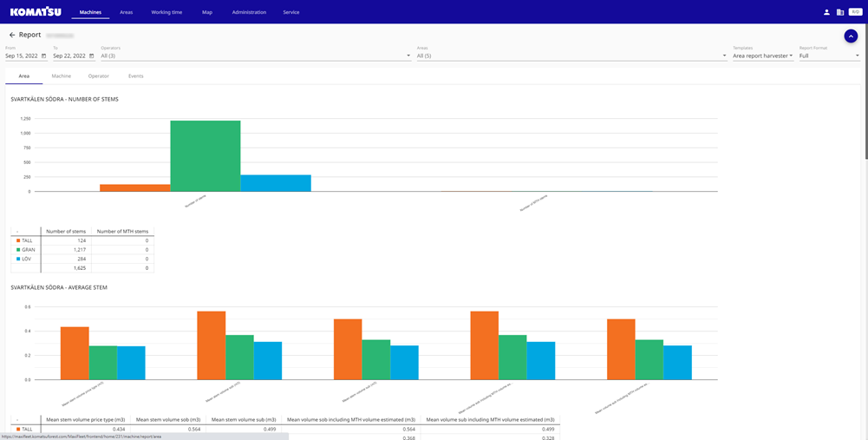The image size is (868, 440).
Task: Open the To date calendar picker
Action: tap(91, 56)
